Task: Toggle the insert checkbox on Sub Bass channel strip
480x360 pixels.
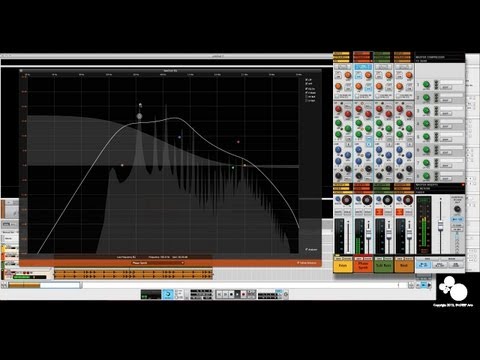Action: coord(377,96)
